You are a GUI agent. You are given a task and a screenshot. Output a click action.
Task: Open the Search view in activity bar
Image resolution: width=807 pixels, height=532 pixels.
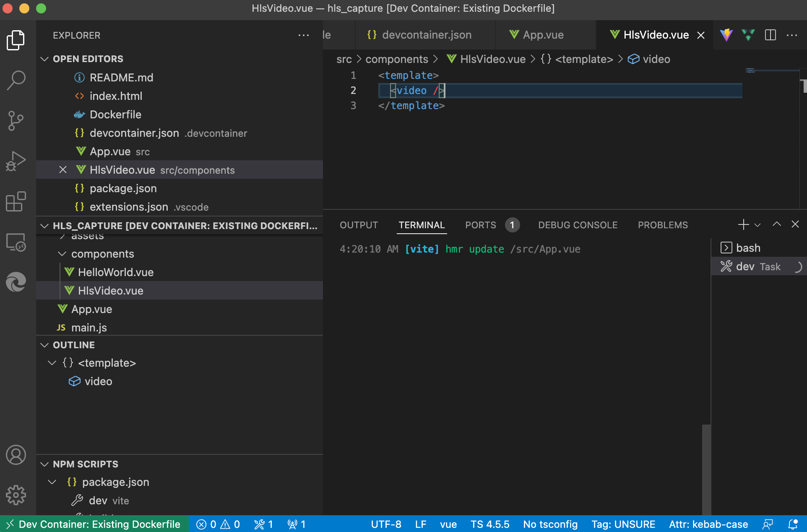pos(16,80)
